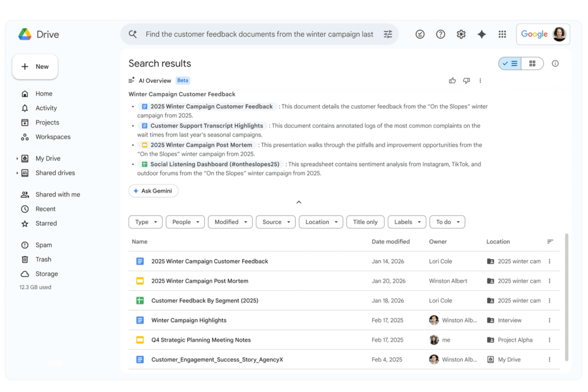Give thumbs down to AI Overview
Viewport: 588px width, 392px height.
tap(466, 81)
